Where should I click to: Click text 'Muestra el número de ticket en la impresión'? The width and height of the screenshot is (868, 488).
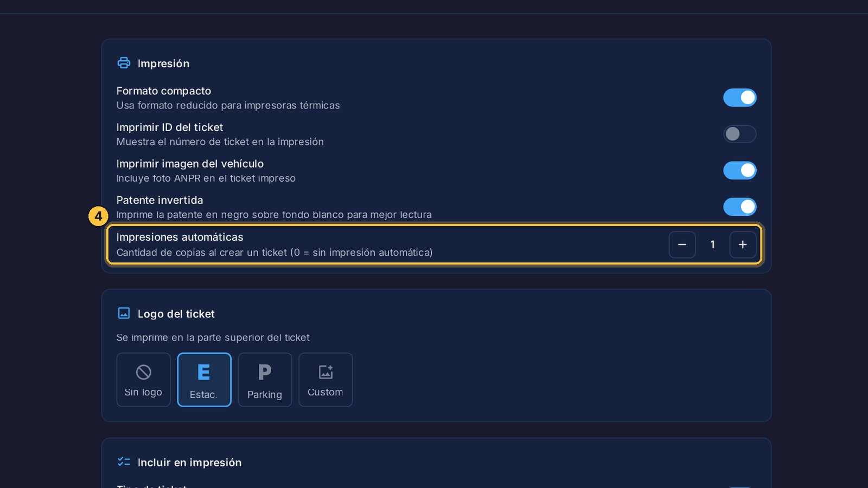(220, 142)
